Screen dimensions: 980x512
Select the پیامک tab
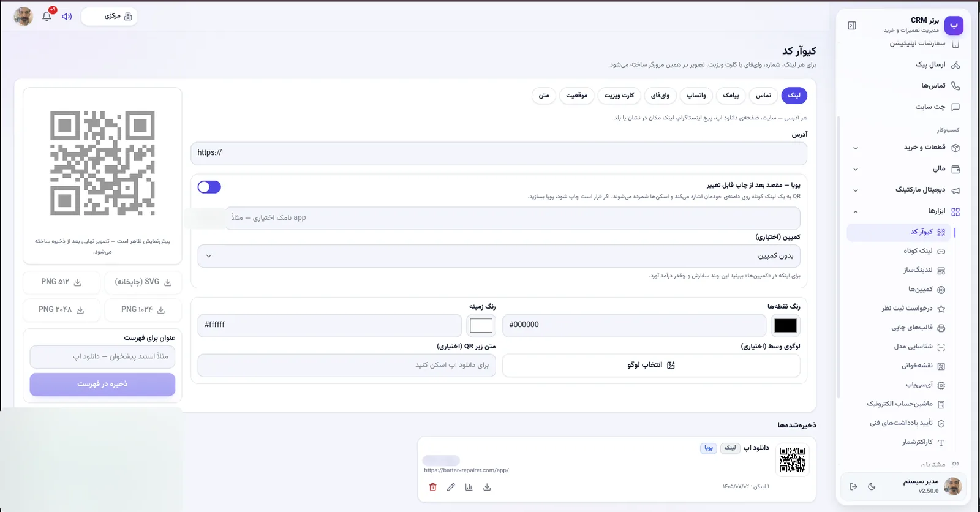point(731,96)
